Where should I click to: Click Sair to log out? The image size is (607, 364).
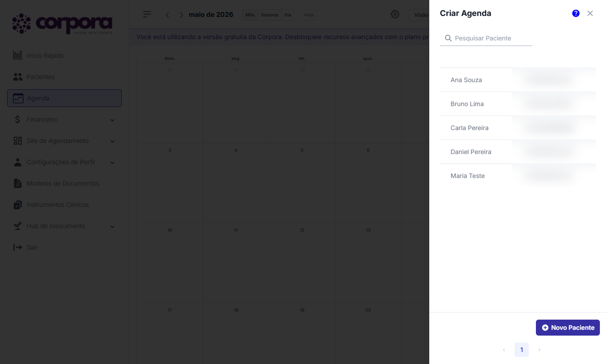pyautogui.click(x=64, y=247)
